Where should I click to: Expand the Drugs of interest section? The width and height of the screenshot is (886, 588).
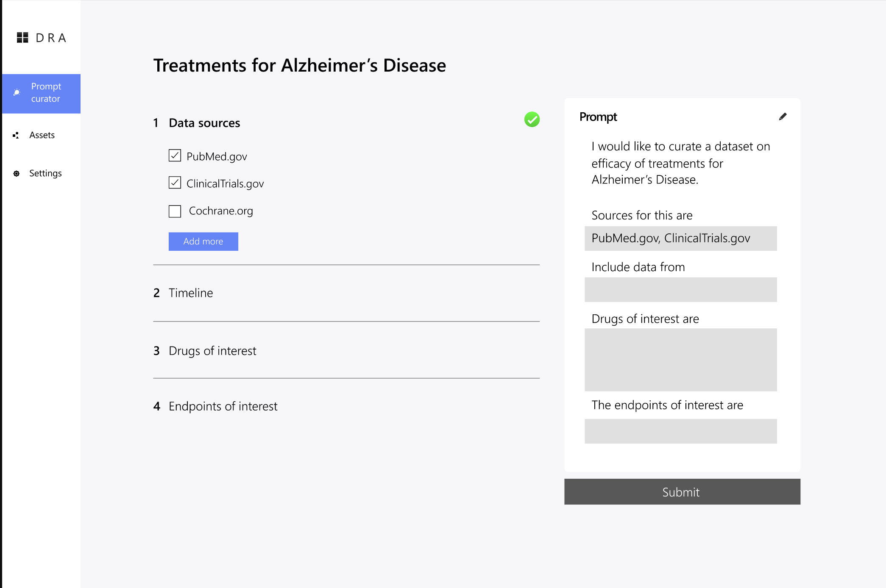tap(212, 351)
